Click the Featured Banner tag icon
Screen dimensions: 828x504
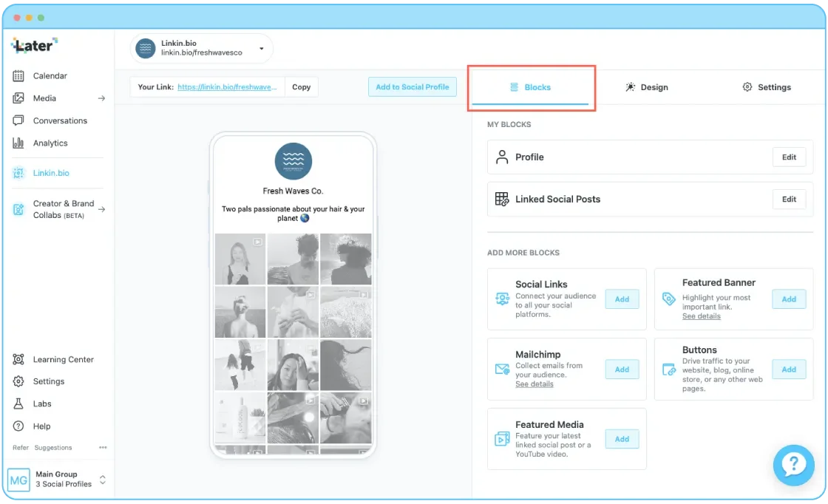[x=668, y=299]
